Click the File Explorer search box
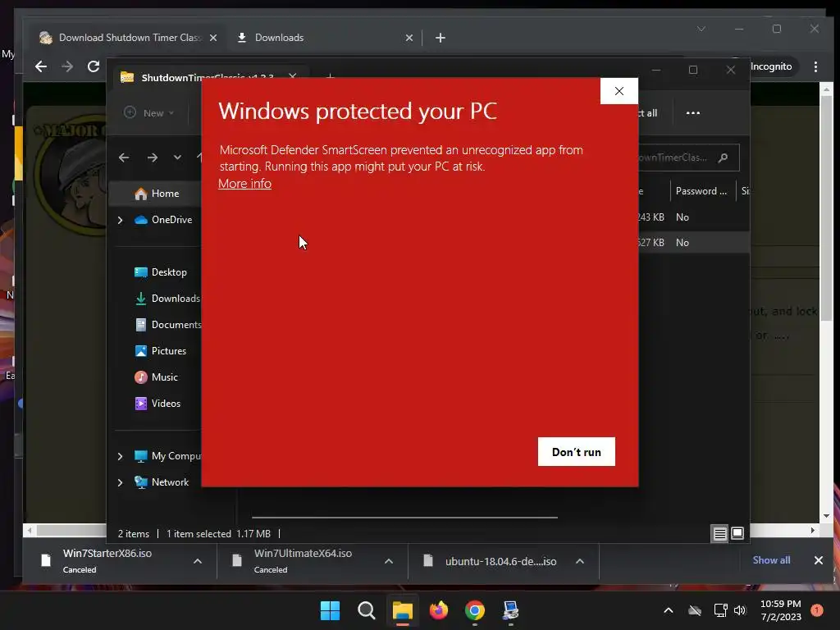840x630 pixels. coord(688,157)
